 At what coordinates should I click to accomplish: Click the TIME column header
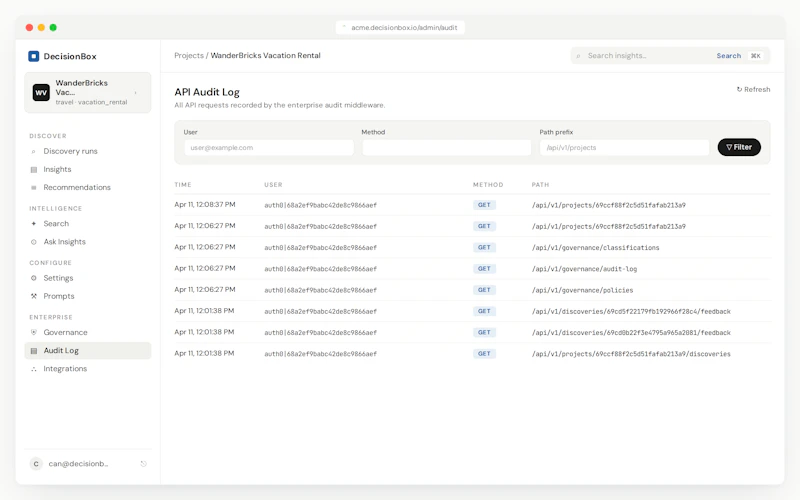(183, 185)
